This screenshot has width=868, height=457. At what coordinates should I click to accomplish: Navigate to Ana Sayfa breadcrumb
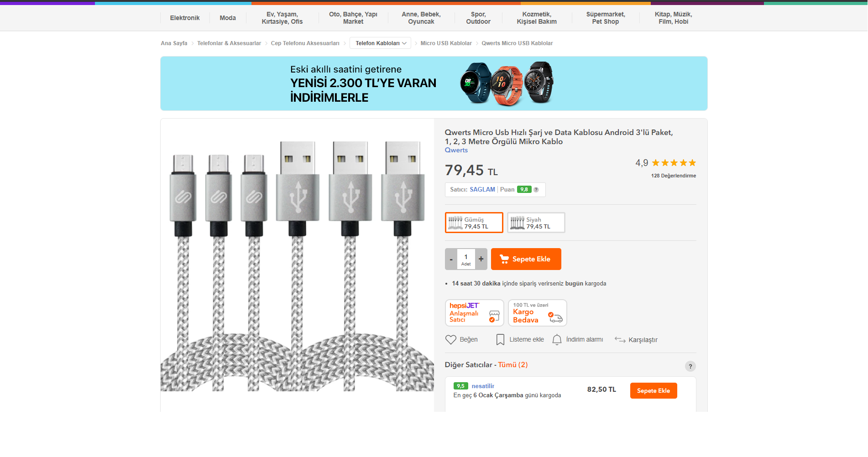coord(173,42)
